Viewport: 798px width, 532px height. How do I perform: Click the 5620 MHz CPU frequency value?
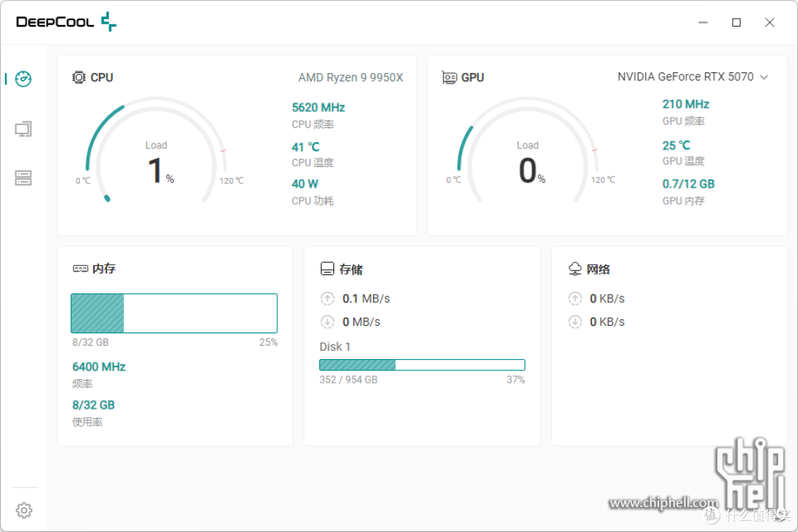(x=318, y=107)
